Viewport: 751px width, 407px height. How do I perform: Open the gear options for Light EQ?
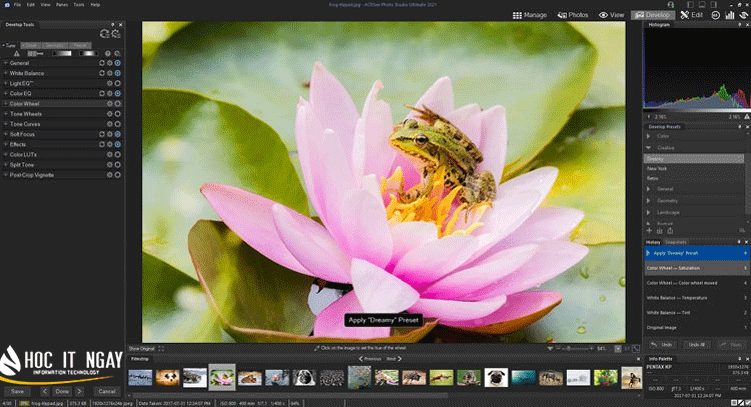click(x=110, y=83)
